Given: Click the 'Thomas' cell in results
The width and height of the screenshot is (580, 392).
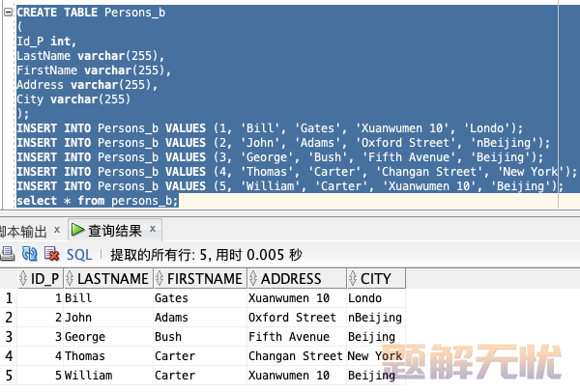Looking at the screenshot, I should 108,355.
